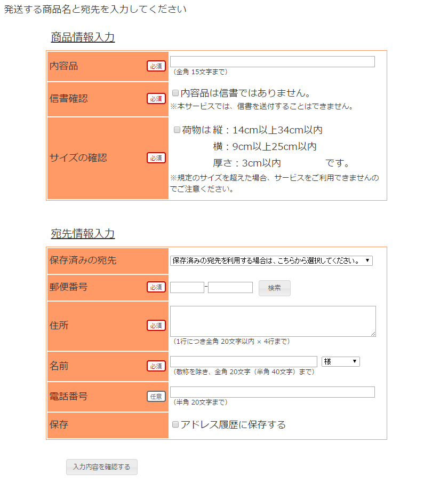Click the 名前 name input field
This screenshot has height=482, width=448.
coord(244,361)
